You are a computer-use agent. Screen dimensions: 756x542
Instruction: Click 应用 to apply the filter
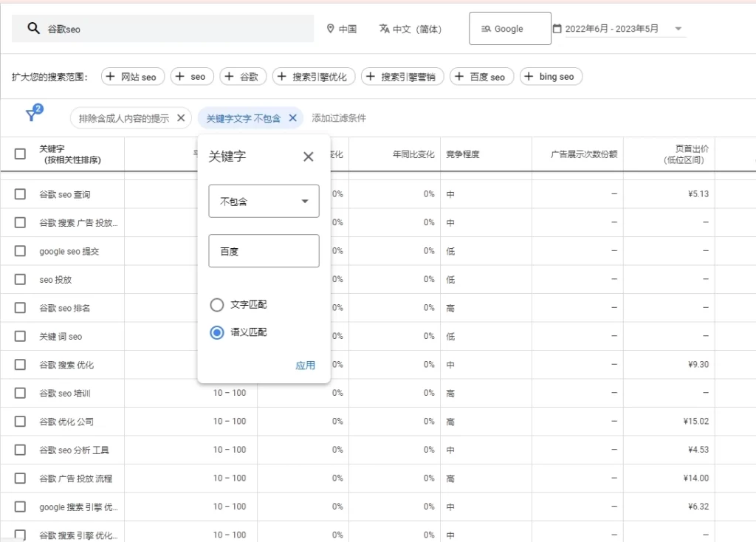pos(305,366)
